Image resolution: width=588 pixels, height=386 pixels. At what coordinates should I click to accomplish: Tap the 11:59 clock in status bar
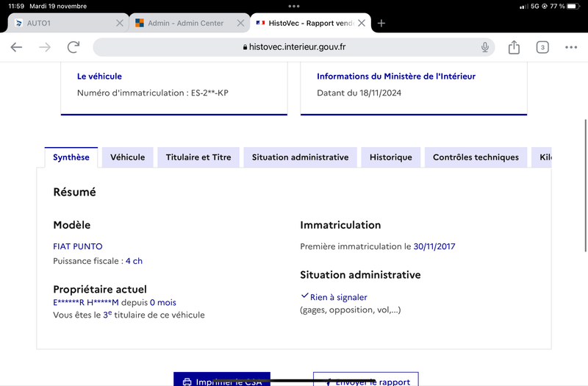pos(16,6)
